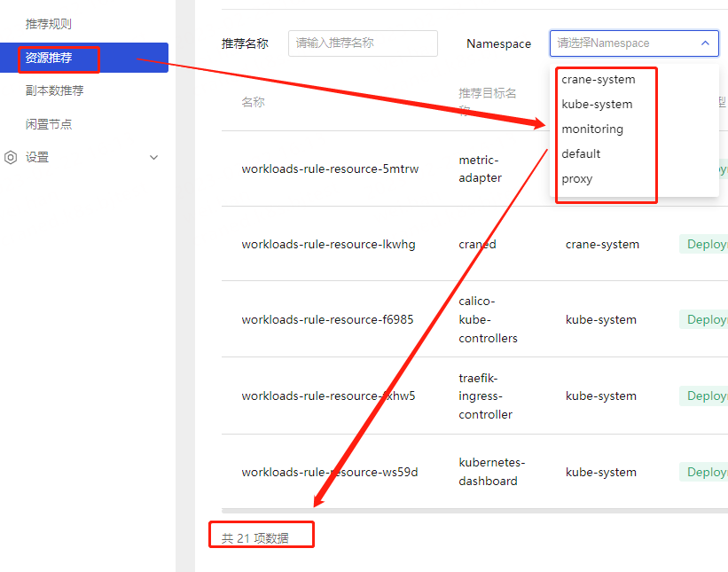
Task: Select the 资源推荐 menu item
Action: (84, 58)
